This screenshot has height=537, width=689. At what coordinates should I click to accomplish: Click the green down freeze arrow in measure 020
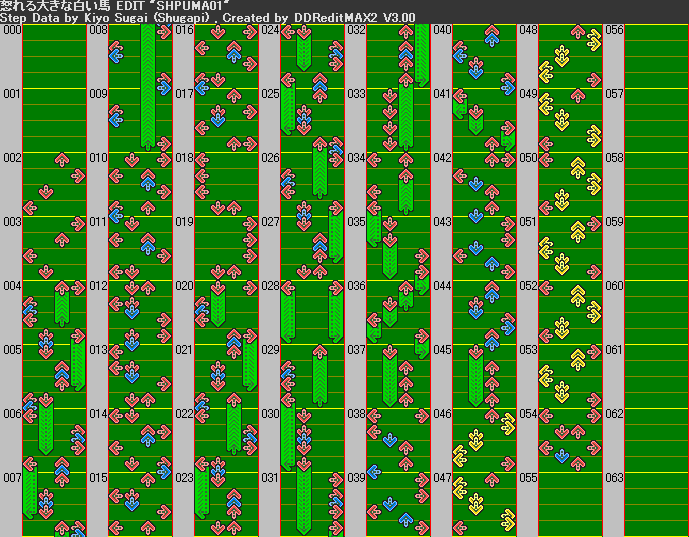(x=218, y=304)
